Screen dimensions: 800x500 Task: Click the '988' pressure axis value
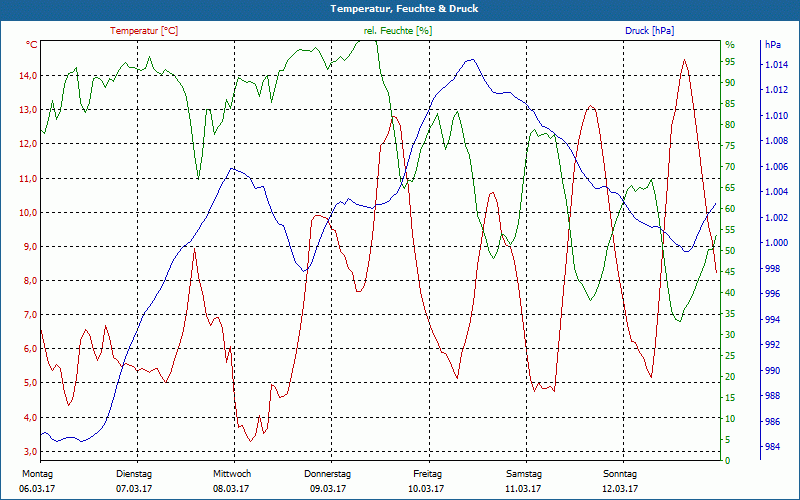click(772, 396)
